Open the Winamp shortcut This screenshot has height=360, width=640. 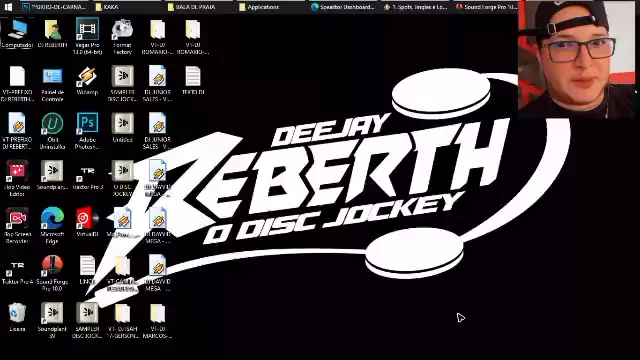click(87, 81)
